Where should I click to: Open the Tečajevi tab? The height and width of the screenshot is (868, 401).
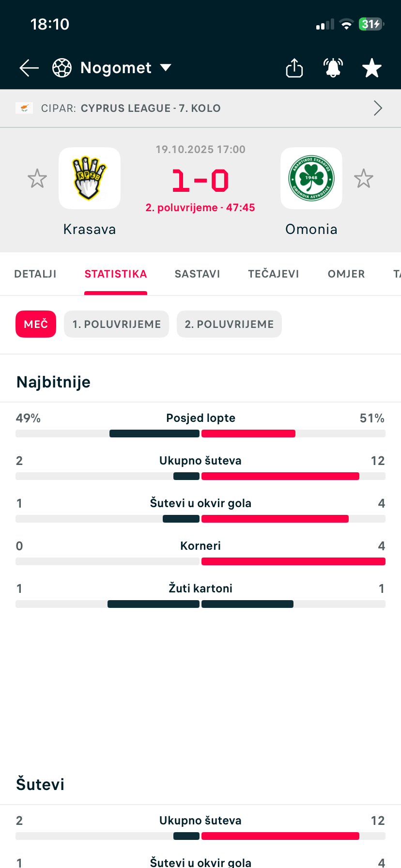pos(274,274)
